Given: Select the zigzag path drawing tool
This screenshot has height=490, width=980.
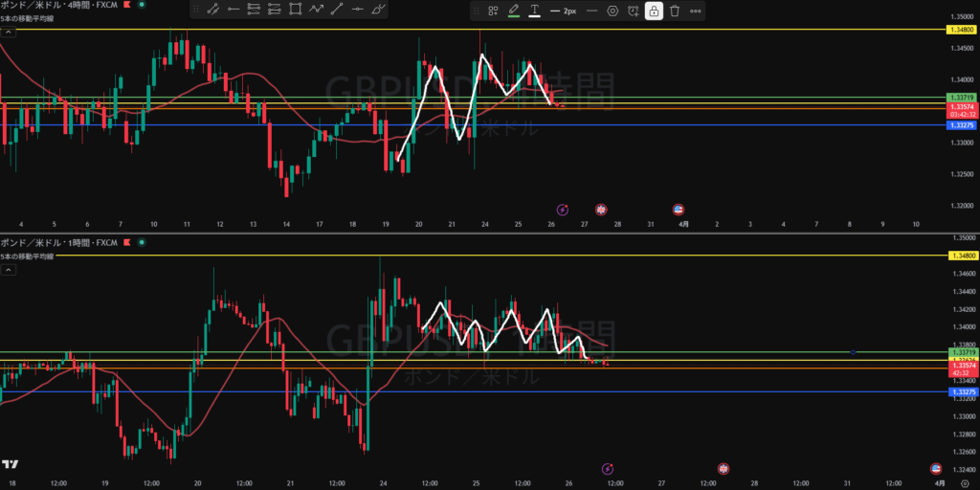Looking at the screenshot, I should (x=316, y=11).
